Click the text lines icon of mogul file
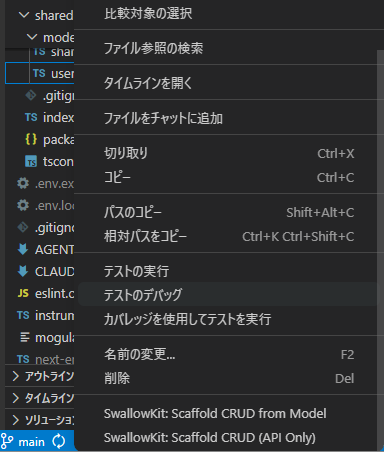 coord(25,337)
